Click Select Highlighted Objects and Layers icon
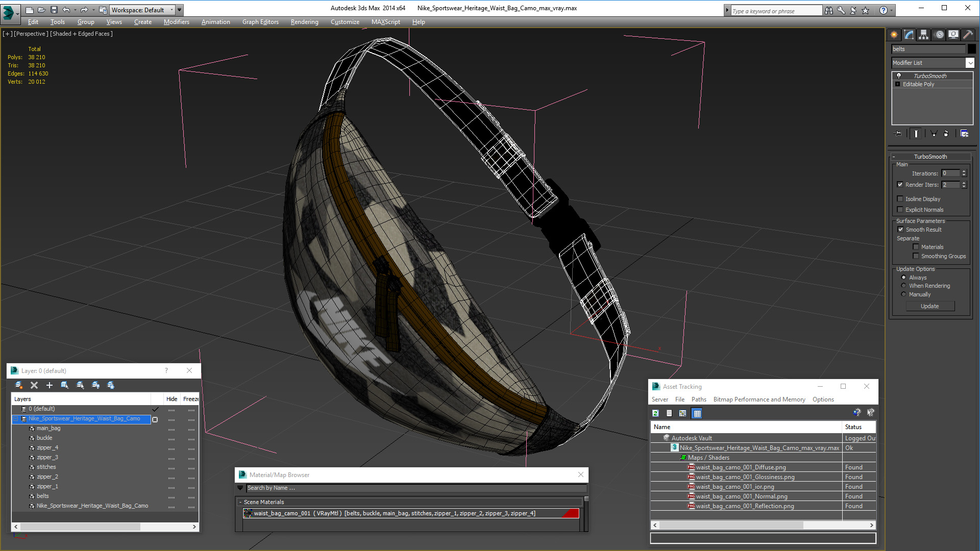The image size is (980, 551). pyautogui.click(x=65, y=385)
